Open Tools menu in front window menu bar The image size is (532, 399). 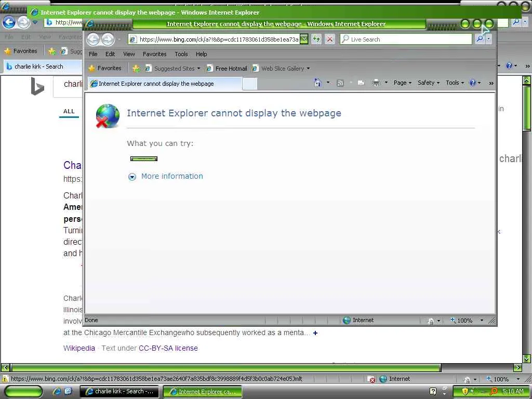pos(181,54)
